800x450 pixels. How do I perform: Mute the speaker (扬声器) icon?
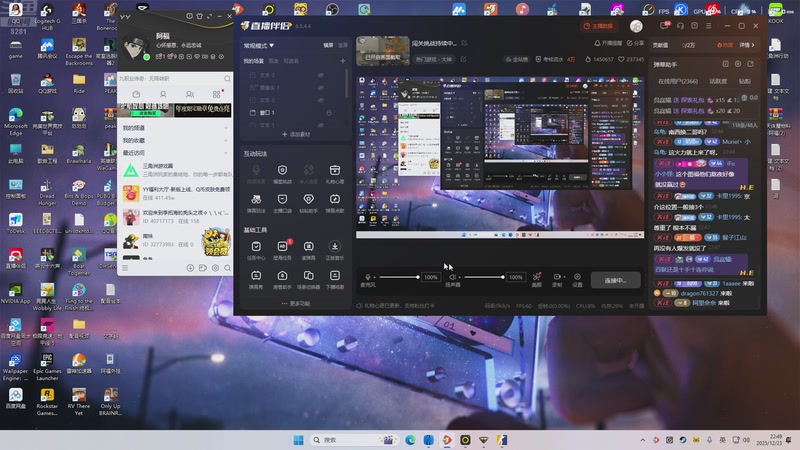[x=452, y=277]
